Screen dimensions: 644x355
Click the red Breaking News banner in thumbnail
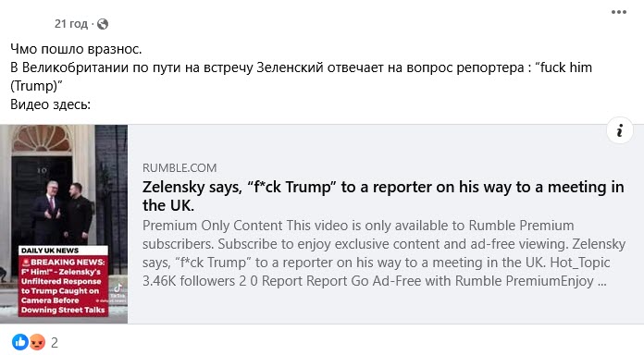[x=64, y=286]
